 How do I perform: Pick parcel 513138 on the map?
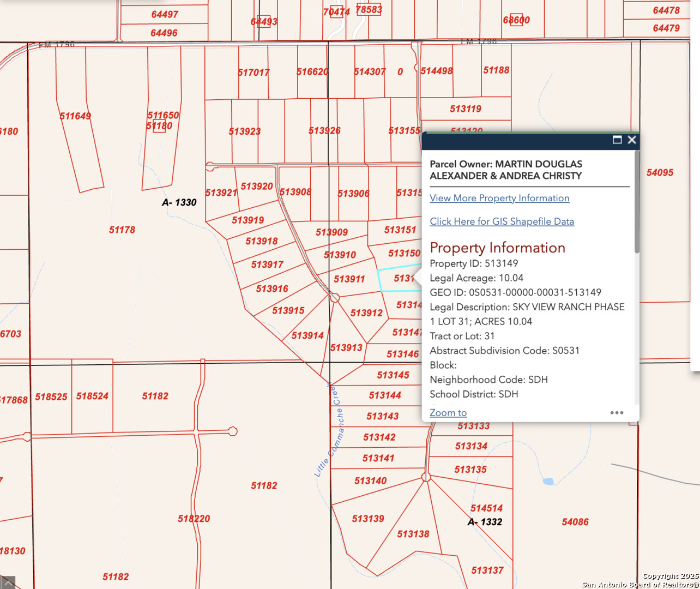coord(413,534)
